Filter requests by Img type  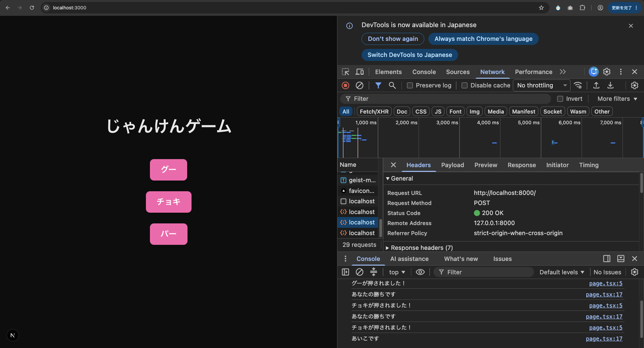point(474,112)
